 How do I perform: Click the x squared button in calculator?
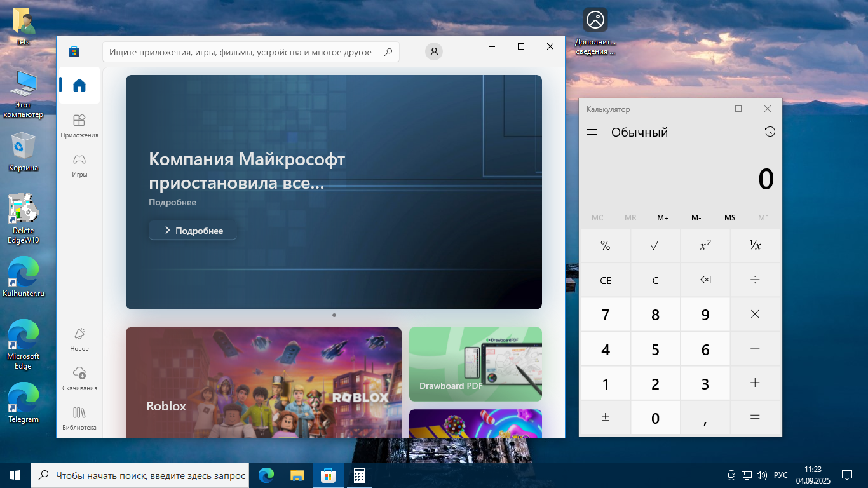pos(705,245)
